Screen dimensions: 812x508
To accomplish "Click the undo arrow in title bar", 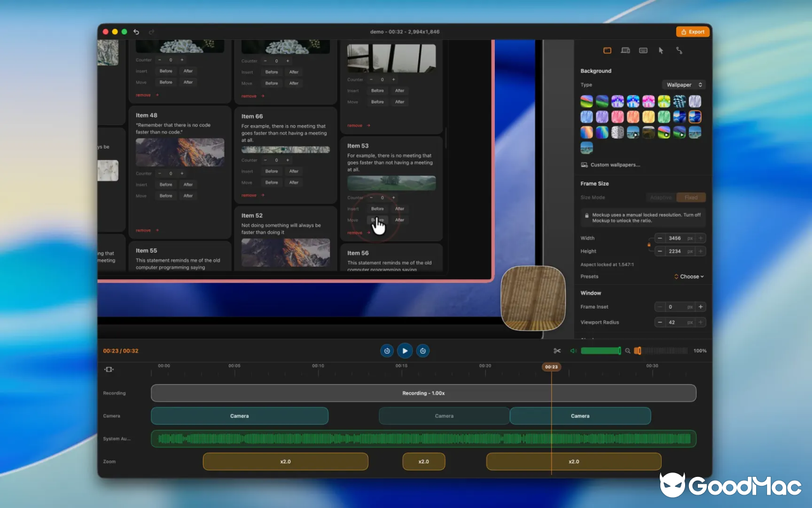I will pyautogui.click(x=136, y=32).
